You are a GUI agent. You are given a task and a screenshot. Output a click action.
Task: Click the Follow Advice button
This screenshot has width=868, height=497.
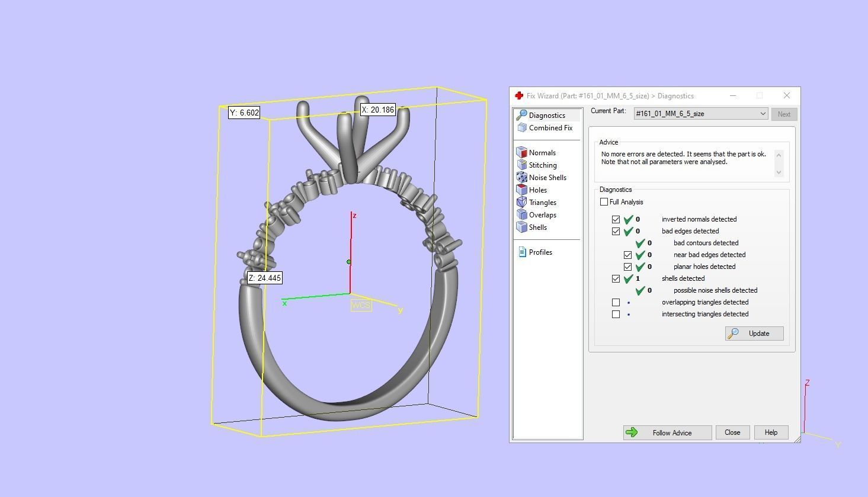pyautogui.click(x=667, y=432)
